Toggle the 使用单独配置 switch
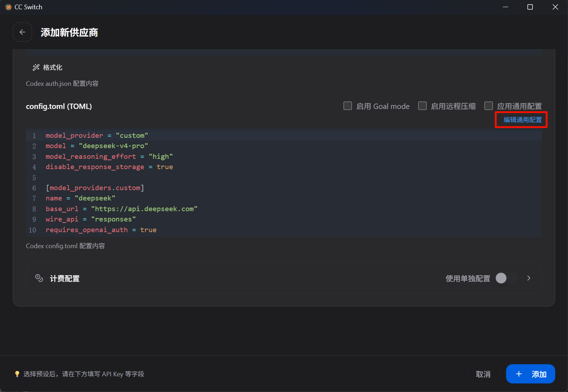Screen dimensions: 568x392 [x=506, y=278]
